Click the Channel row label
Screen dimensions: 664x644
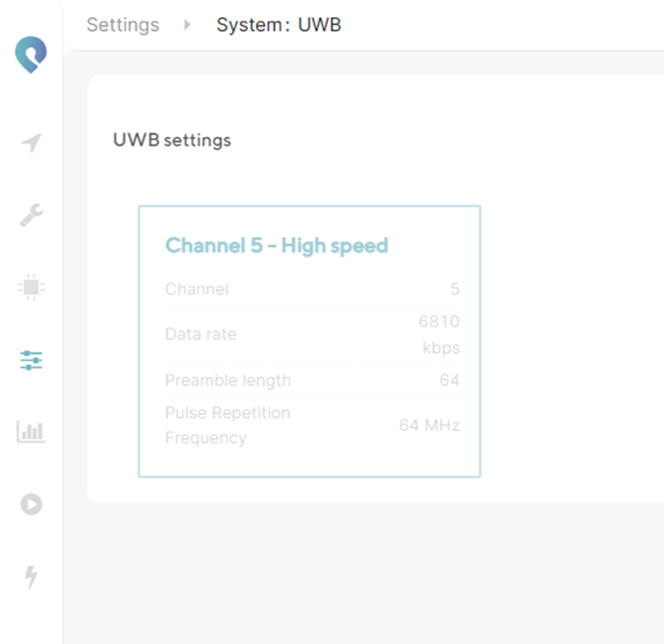(197, 289)
